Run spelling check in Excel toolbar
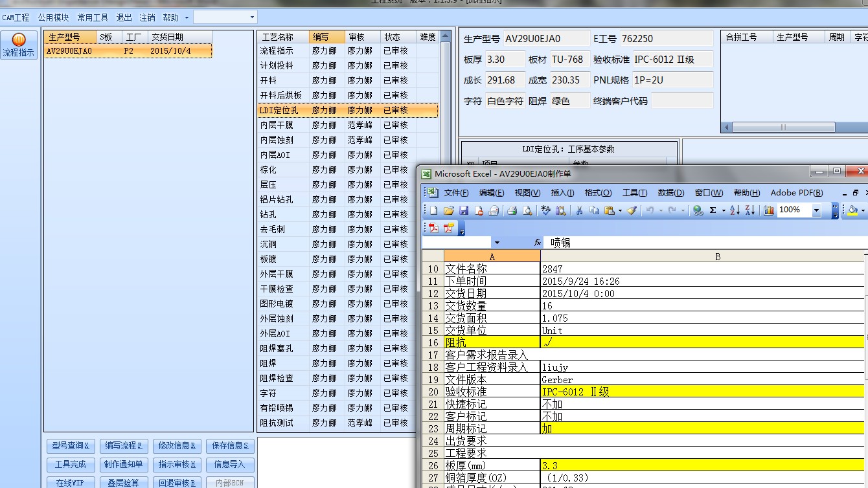Image resolution: width=868 pixels, height=488 pixels. pos(545,210)
